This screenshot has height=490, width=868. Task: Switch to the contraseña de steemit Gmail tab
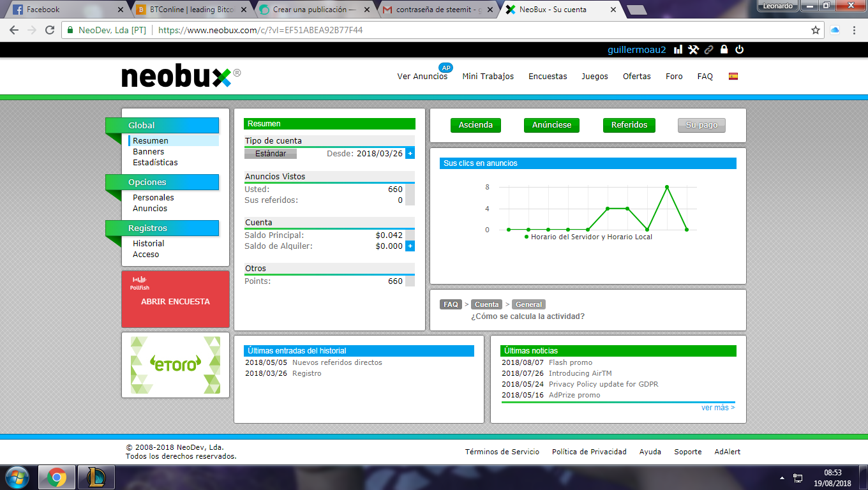tap(438, 10)
